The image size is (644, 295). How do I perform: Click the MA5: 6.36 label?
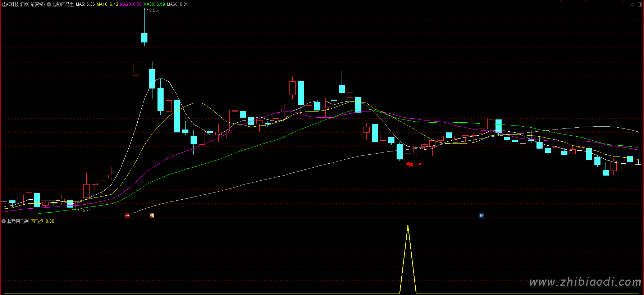click(x=85, y=4)
